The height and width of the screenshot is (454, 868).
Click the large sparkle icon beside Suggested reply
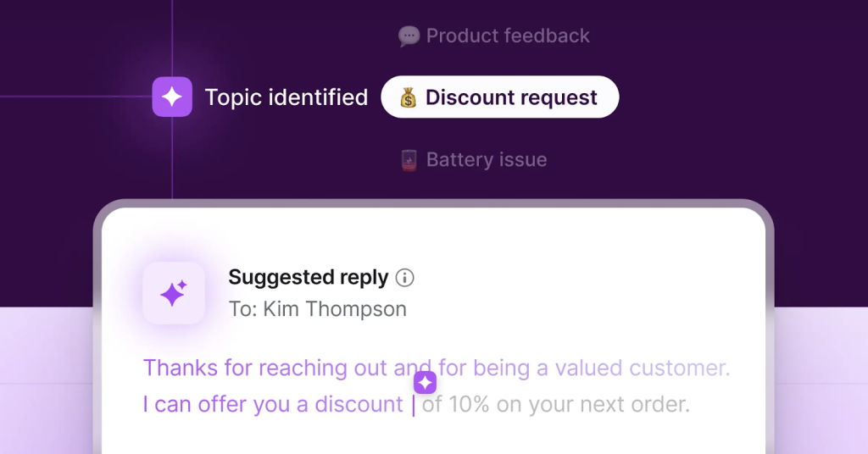coord(174,293)
